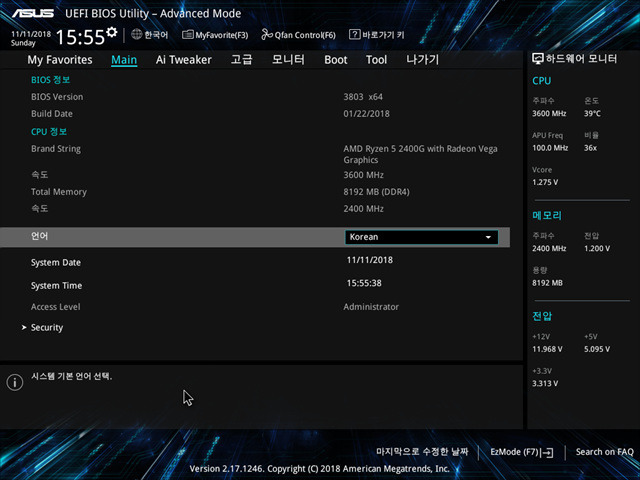Click the hardware monitor icon
The width and height of the screenshot is (640, 480).
[x=538, y=59]
